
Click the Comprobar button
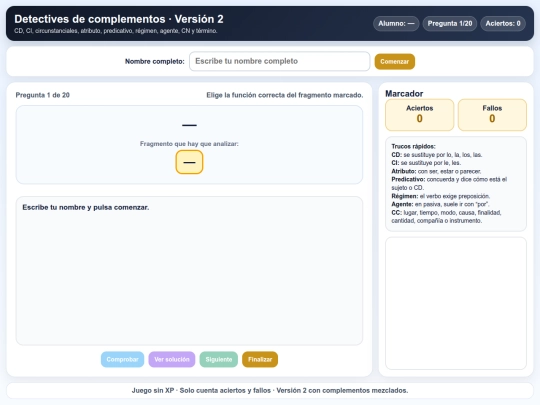(122, 359)
